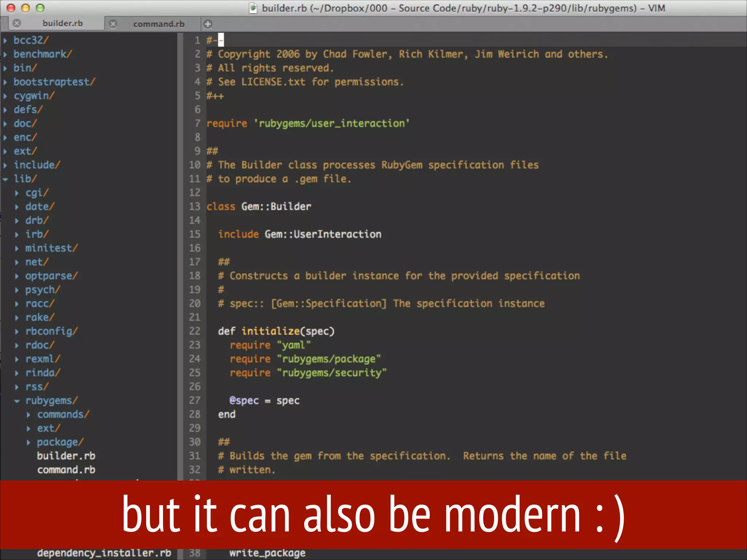Close the command.rb tab
Viewport: 747px width, 560px height.
click(x=113, y=24)
